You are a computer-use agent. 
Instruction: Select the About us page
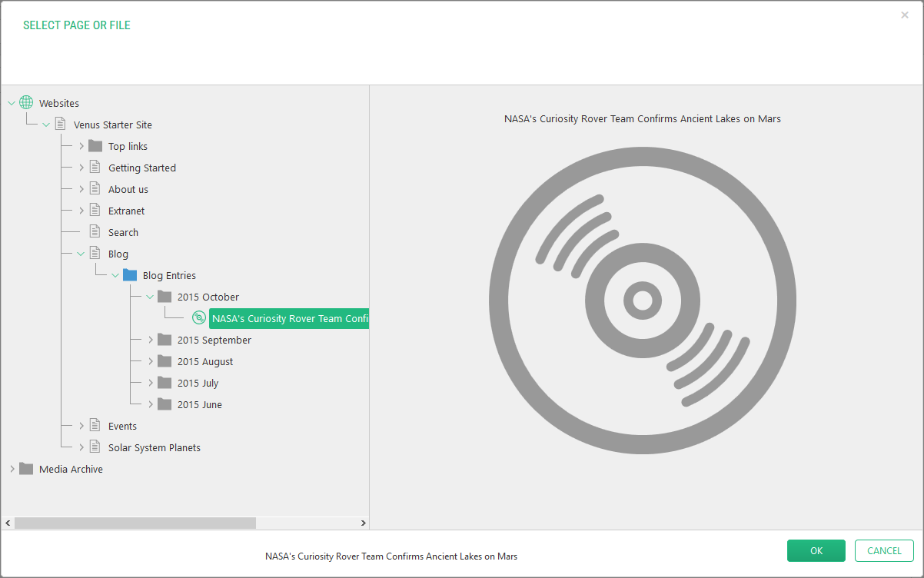click(128, 189)
